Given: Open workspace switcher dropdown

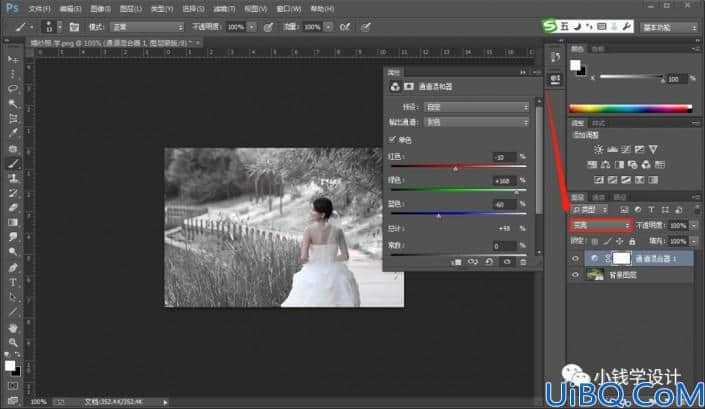Looking at the screenshot, I should tap(669, 27).
